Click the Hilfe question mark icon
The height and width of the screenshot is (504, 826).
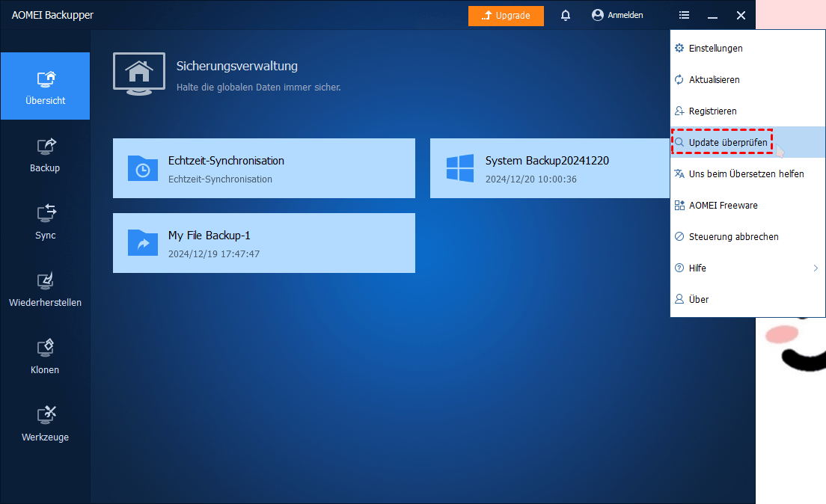[679, 268]
